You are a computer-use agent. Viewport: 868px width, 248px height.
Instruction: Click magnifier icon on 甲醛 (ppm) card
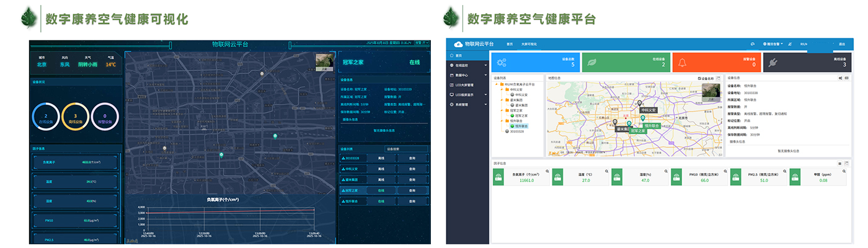[x=844, y=171]
